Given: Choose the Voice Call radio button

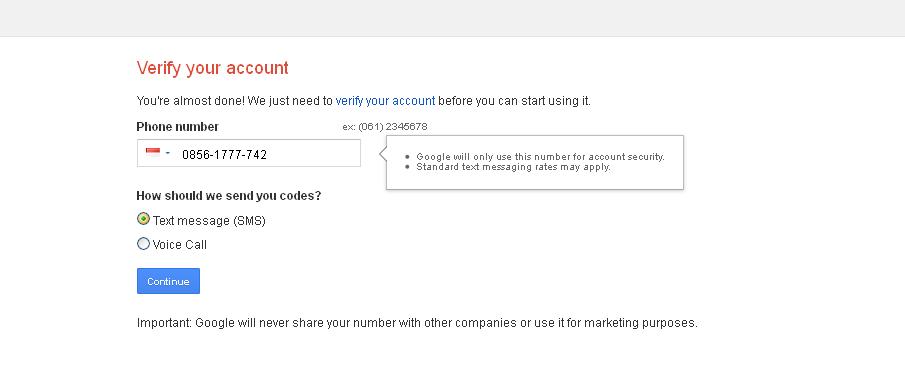Looking at the screenshot, I should click(x=143, y=243).
